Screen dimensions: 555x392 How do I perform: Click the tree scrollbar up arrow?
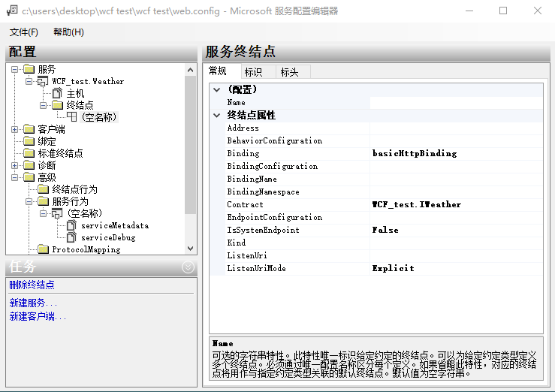(x=191, y=70)
